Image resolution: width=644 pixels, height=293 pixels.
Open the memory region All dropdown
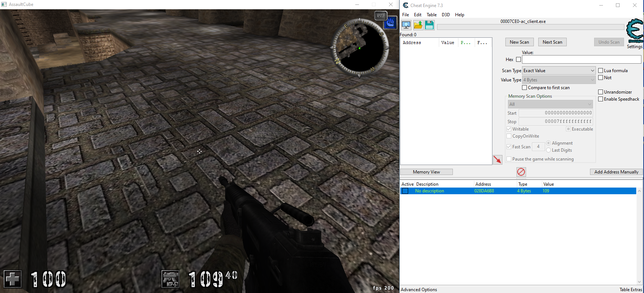[x=550, y=104]
